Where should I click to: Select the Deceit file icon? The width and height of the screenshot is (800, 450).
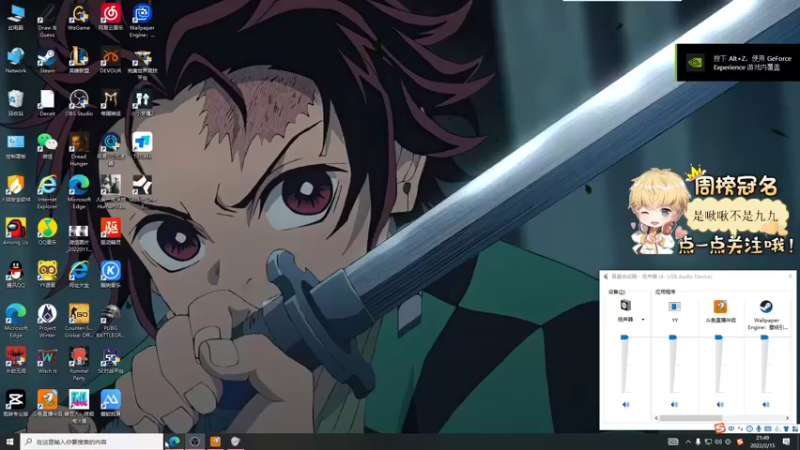pos(47,104)
